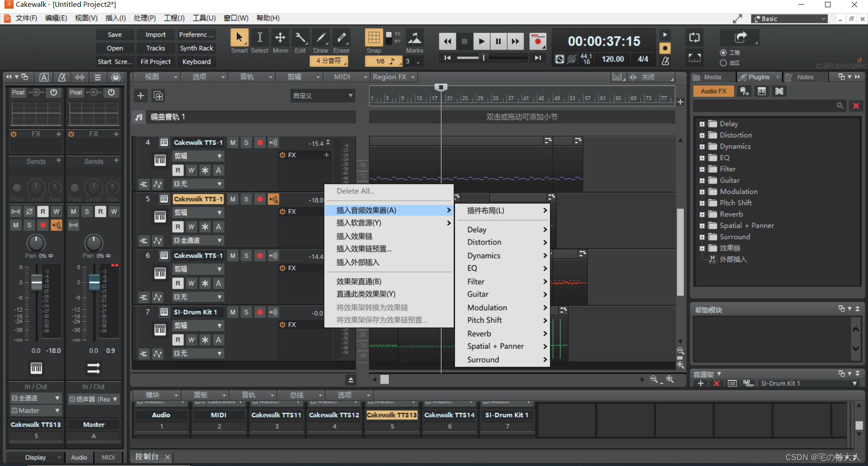Screen dimensions: 868x466
Task: Open track 5 全通道 input dropdown
Action: point(198,240)
